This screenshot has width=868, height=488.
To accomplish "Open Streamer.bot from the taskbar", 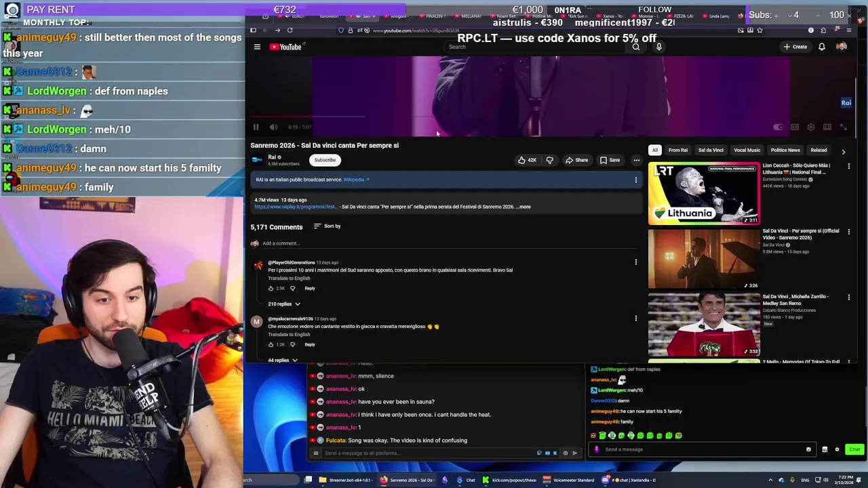I will (346, 480).
